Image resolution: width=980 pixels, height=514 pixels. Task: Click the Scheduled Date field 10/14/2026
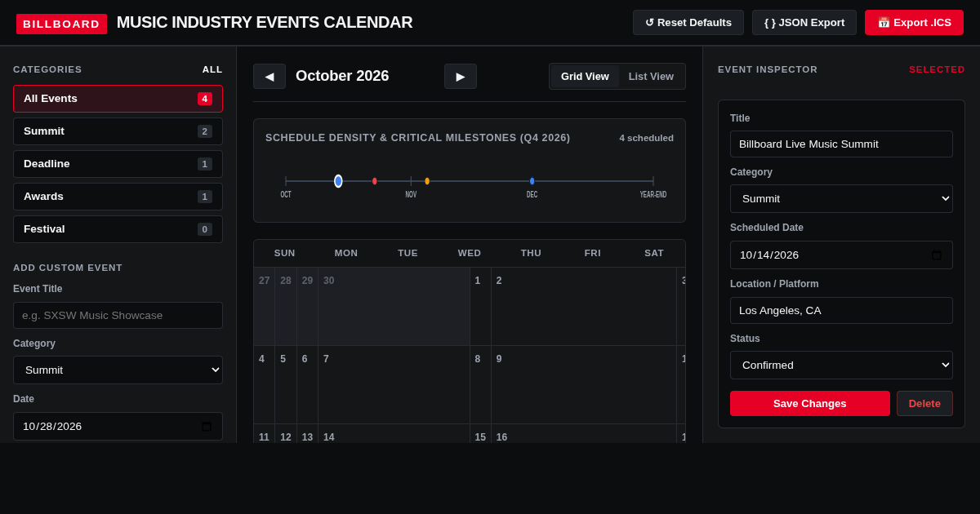(841, 255)
